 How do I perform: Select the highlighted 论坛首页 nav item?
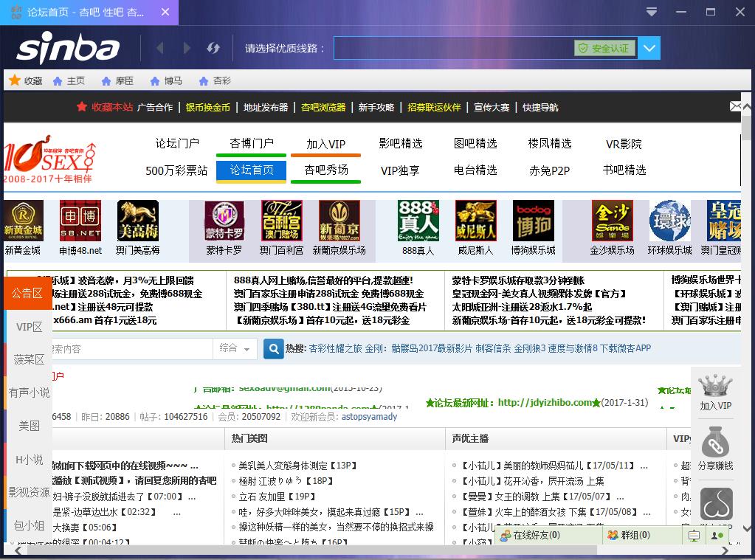tap(252, 170)
